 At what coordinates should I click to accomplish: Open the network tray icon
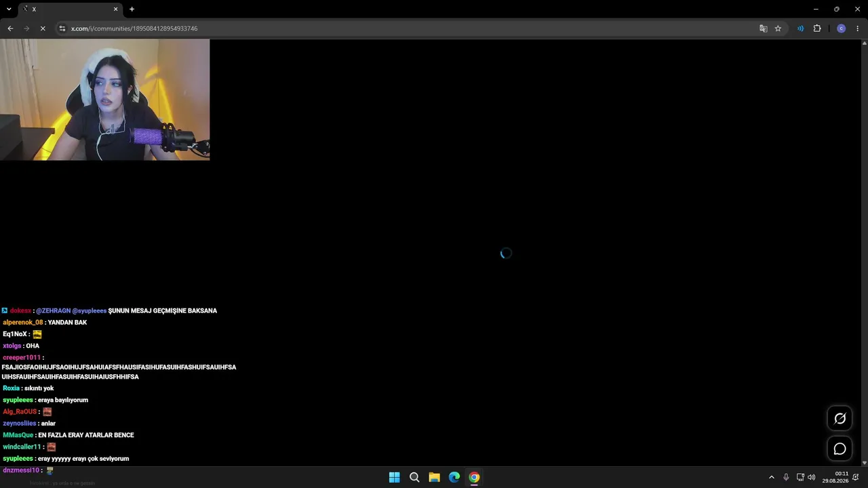click(x=800, y=477)
